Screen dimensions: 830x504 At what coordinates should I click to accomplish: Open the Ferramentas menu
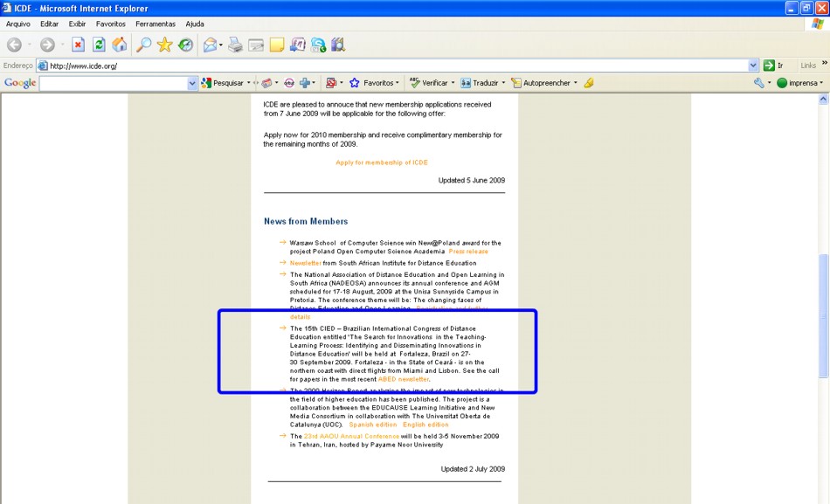click(156, 24)
